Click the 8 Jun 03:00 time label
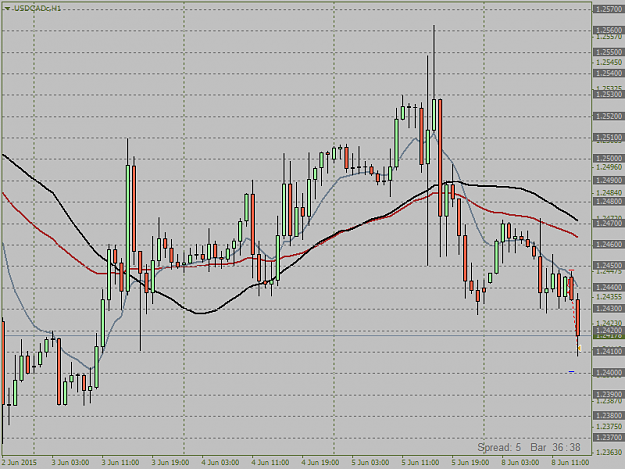The height and width of the screenshot is (469, 625). click(x=521, y=462)
